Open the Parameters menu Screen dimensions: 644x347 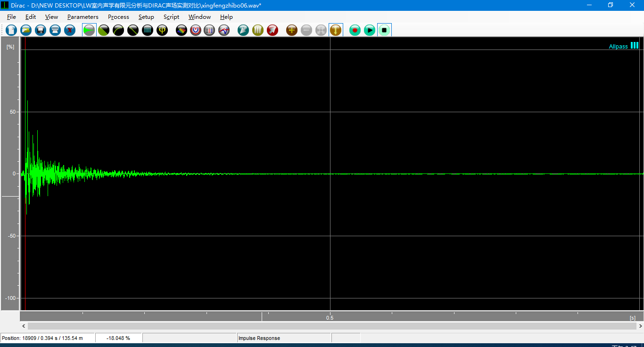click(x=83, y=17)
